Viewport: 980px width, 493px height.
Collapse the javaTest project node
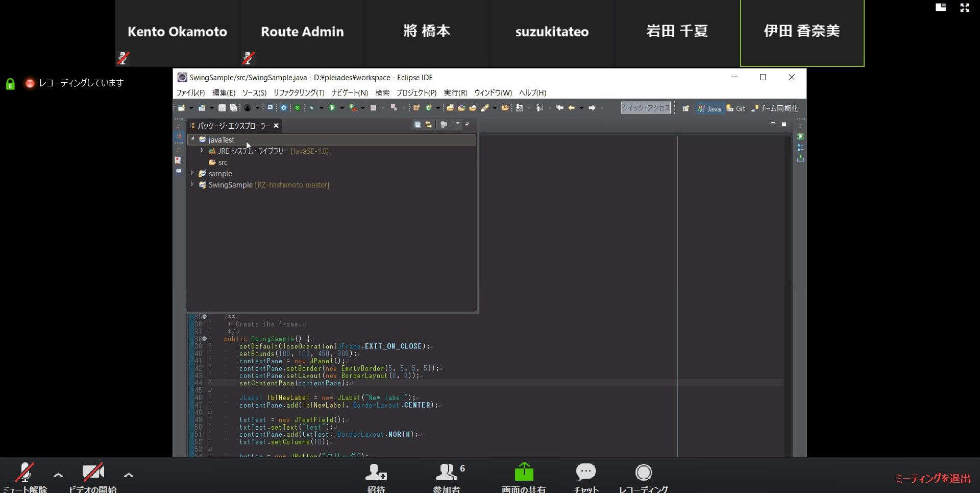[x=192, y=139]
